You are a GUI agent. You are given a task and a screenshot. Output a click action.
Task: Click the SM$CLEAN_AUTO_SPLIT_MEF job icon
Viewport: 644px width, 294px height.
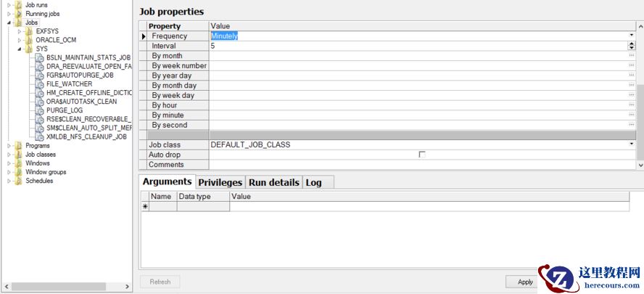tap(39, 128)
